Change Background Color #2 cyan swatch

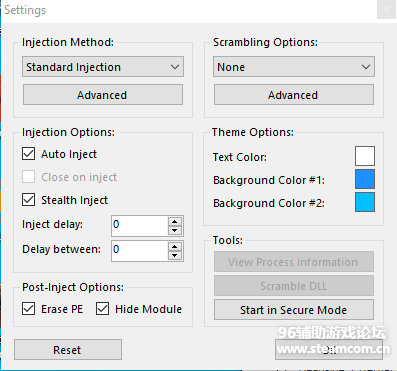365,202
